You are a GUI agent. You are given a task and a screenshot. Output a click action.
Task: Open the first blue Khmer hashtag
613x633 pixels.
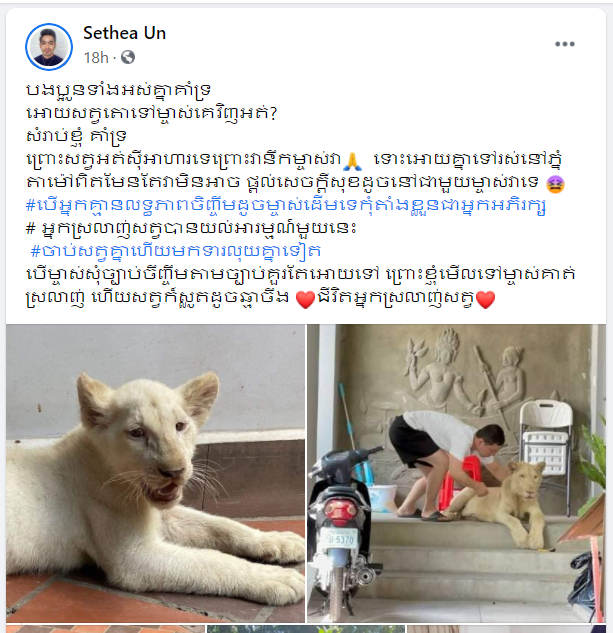(286, 205)
